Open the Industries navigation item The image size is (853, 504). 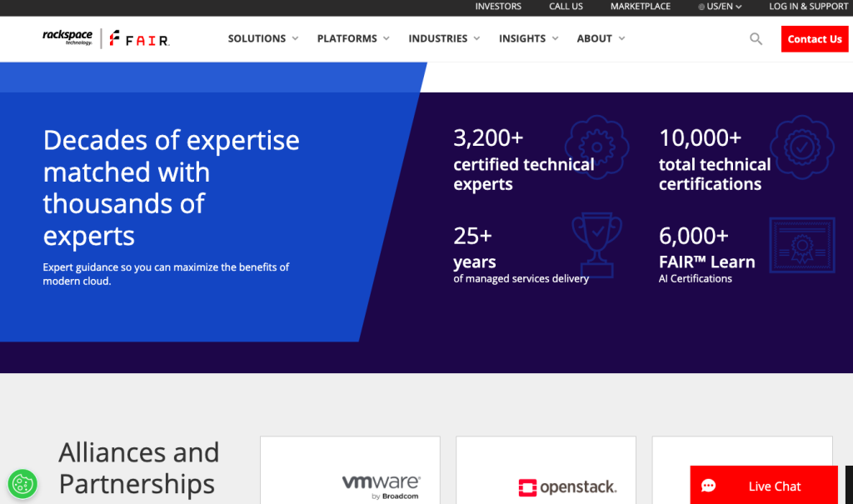pos(438,38)
